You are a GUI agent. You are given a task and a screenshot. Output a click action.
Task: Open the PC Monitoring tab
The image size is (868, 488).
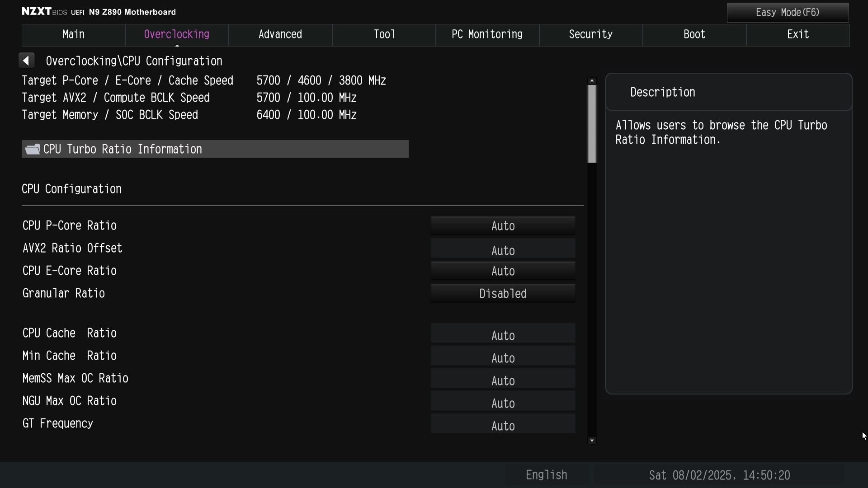pos(487,35)
